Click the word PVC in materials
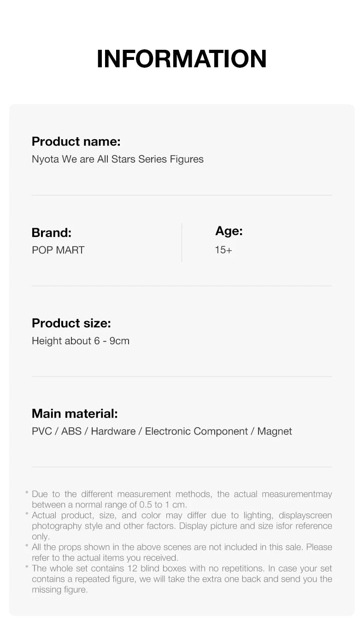Image resolution: width=364 pixels, height=630 pixels. (42, 431)
